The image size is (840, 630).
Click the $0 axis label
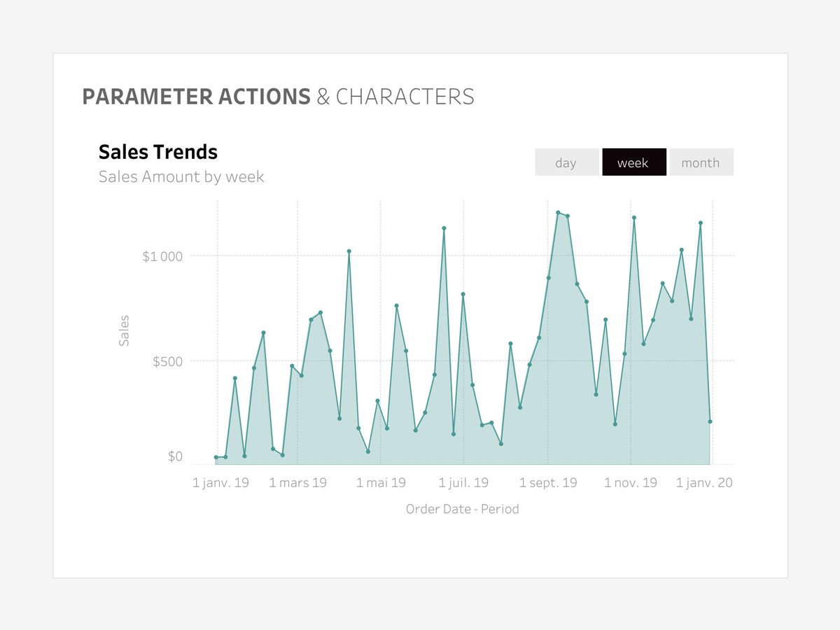coord(176,455)
